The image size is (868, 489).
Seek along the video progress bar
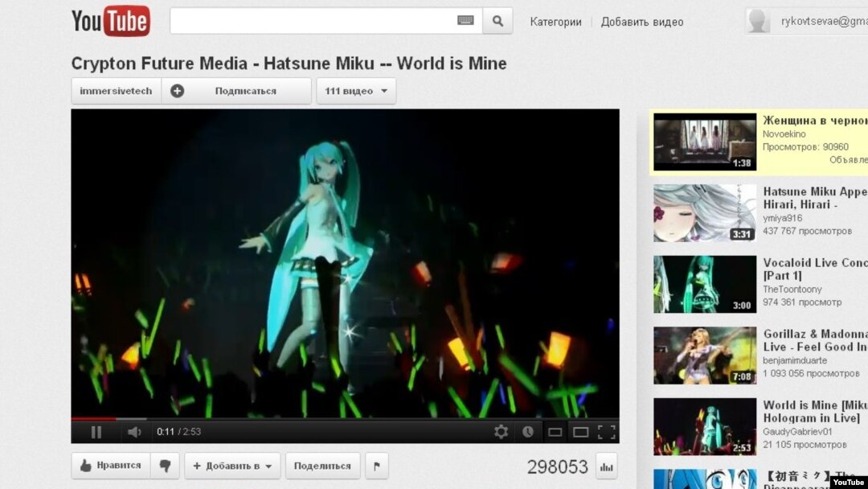pos(345,419)
